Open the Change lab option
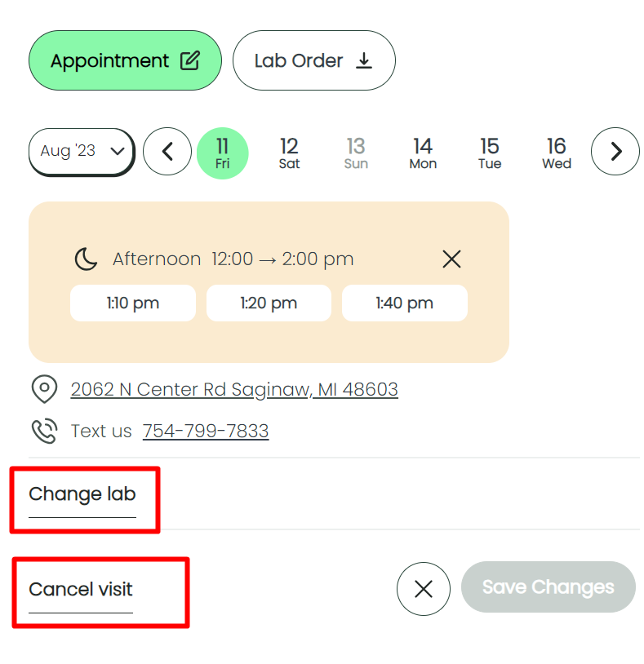The width and height of the screenshot is (644, 664). click(x=82, y=494)
